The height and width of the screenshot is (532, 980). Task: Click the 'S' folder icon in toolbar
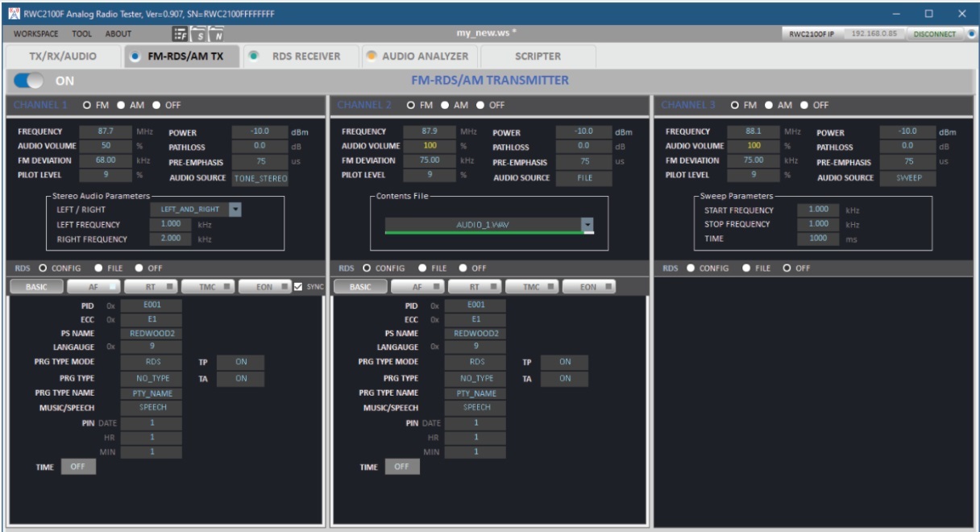pyautogui.click(x=198, y=34)
